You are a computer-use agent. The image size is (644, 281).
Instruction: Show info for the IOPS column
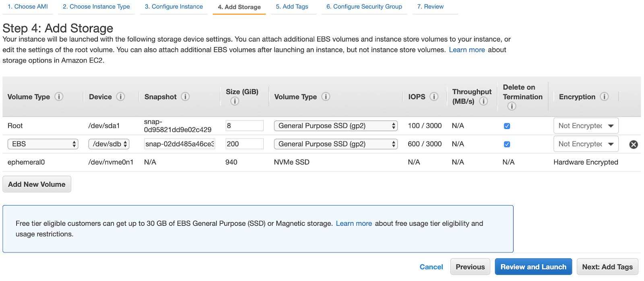[x=434, y=97]
